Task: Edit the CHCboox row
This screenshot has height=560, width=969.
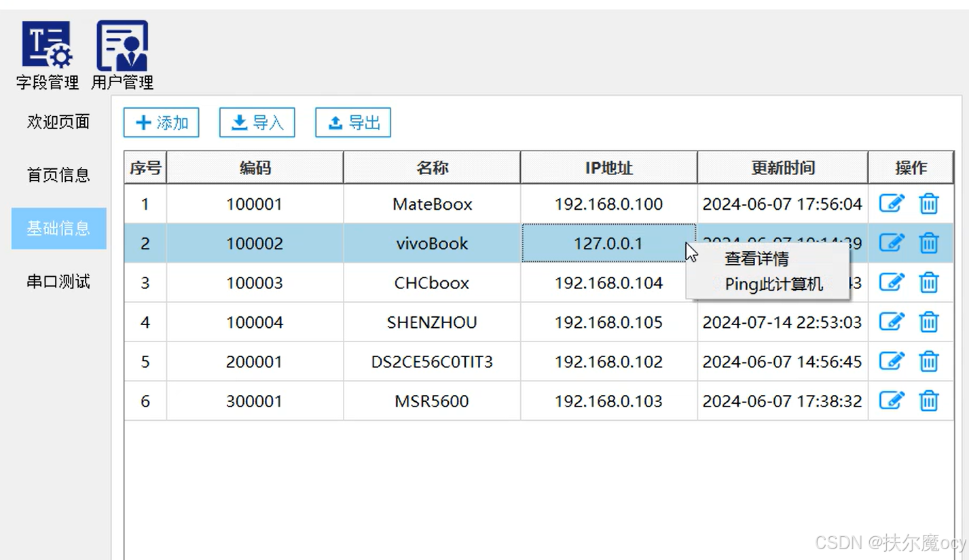Action: click(892, 282)
